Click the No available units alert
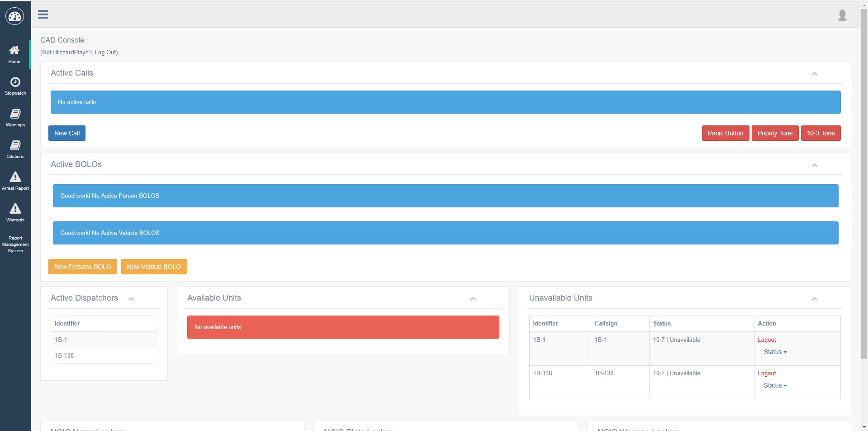 (x=343, y=327)
